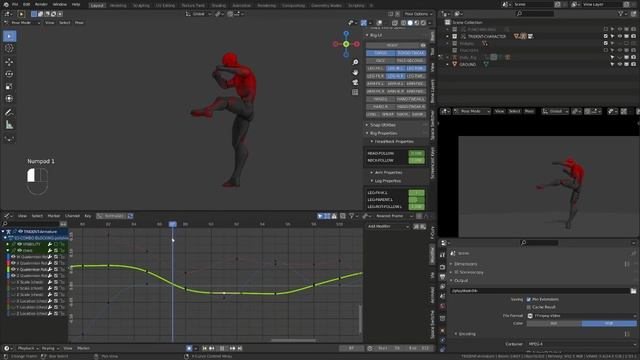Adjust the HEAD-FOLLOW slider
This screenshot has width=640, height=360.
416,153
